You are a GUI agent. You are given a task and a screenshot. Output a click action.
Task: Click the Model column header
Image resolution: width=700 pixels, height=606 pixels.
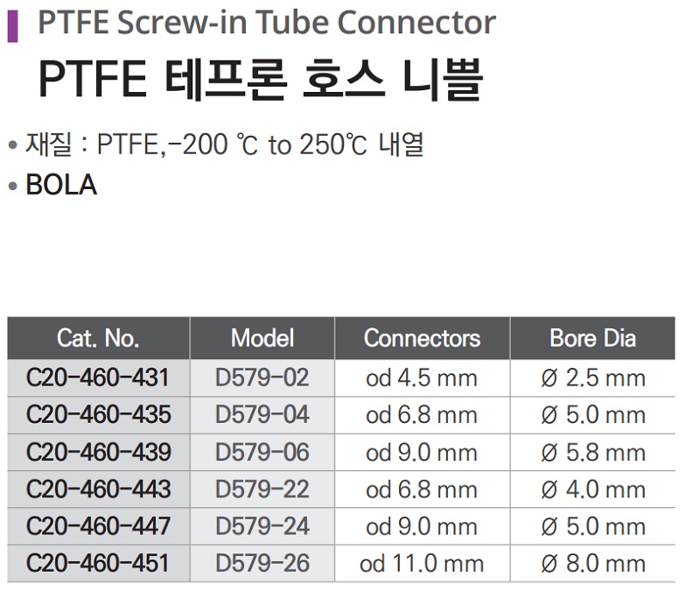(262, 338)
